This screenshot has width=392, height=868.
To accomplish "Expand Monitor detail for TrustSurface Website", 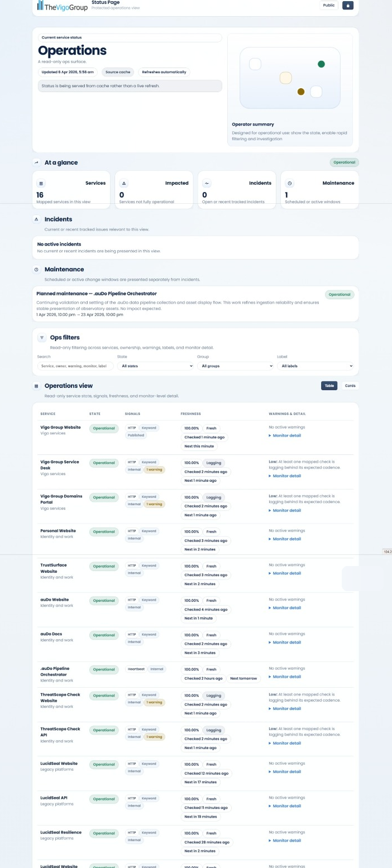I will [x=285, y=573].
